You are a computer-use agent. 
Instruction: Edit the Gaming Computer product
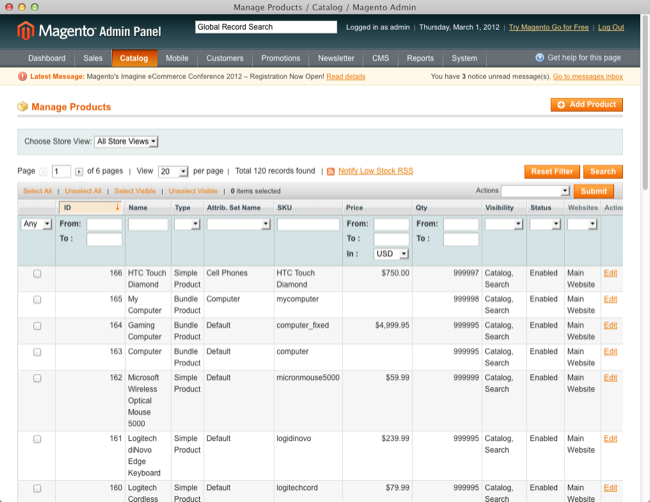click(x=610, y=325)
